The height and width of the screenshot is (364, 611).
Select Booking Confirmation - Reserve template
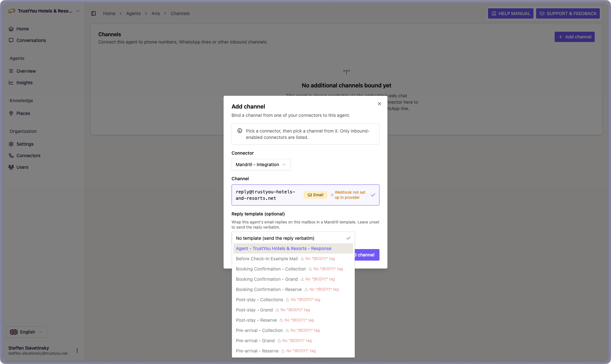pyautogui.click(x=293, y=289)
